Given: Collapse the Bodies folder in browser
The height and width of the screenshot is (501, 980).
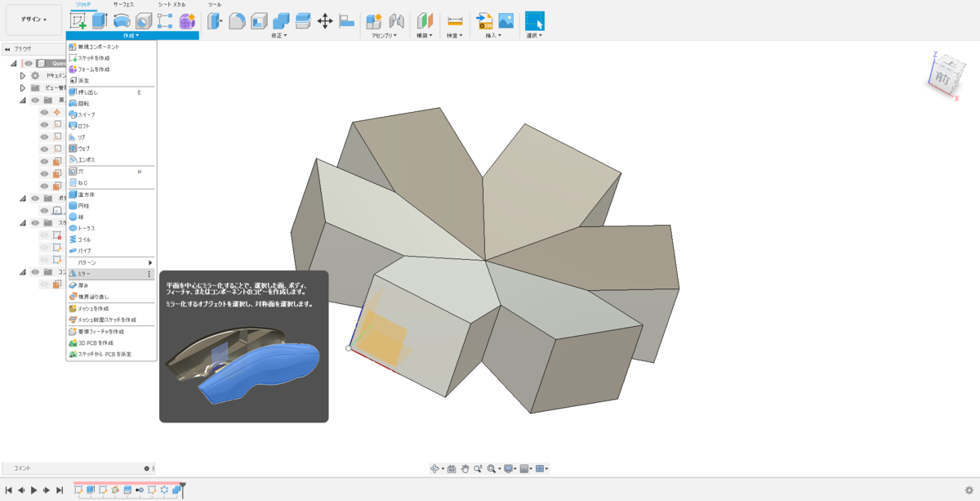Looking at the screenshot, I should [x=24, y=198].
